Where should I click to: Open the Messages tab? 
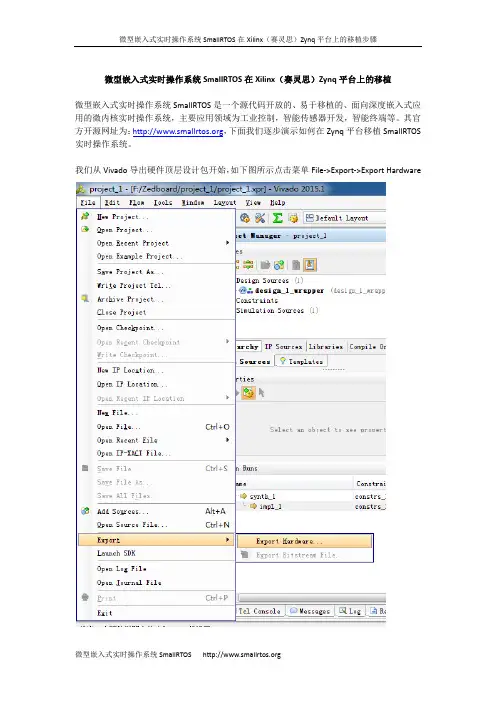[310, 611]
